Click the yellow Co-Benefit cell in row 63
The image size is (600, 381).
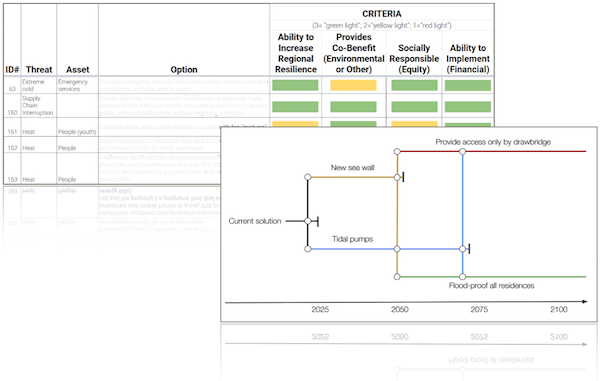point(353,85)
